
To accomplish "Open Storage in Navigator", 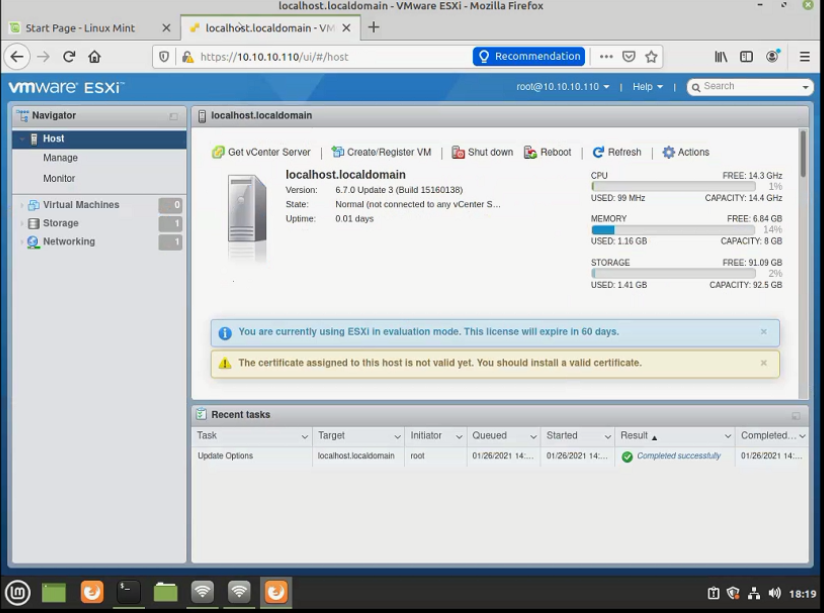I will (60, 223).
